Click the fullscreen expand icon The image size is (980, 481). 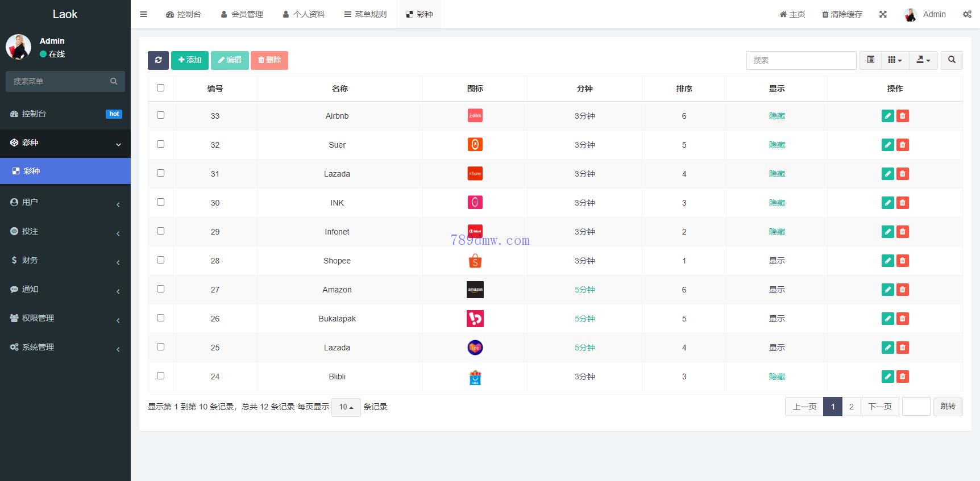point(883,14)
